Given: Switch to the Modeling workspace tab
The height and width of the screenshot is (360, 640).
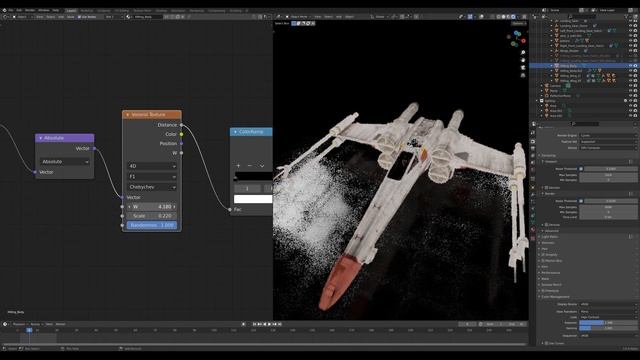Looking at the screenshot, I should click(87, 11).
